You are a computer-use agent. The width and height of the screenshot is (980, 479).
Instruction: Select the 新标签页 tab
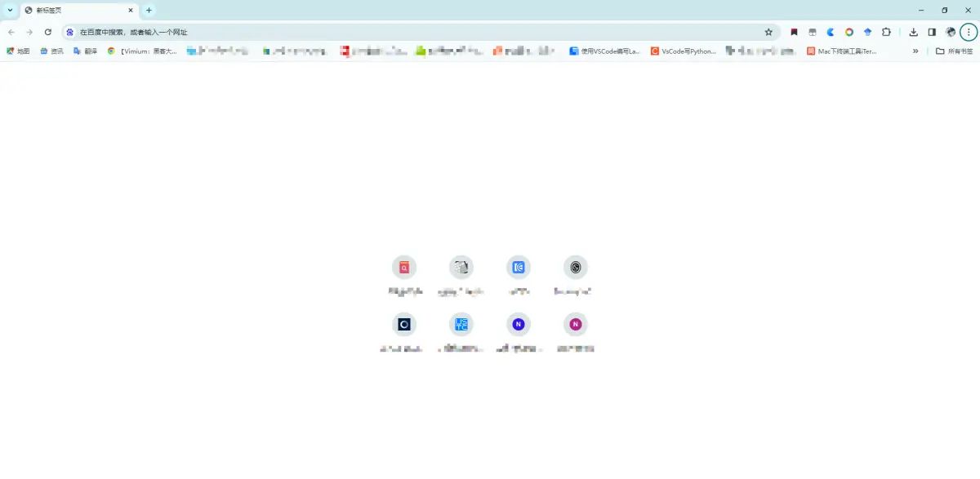pos(78,11)
